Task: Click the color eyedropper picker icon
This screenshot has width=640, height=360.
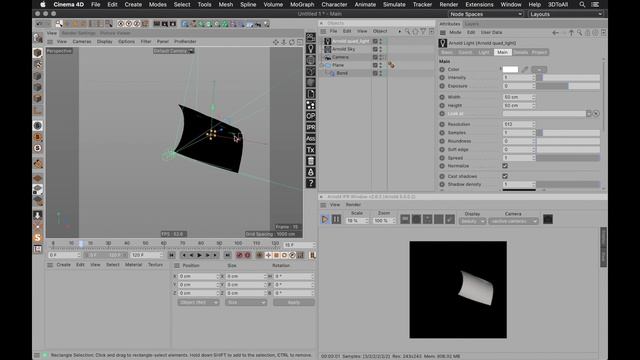Action: coord(525,69)
